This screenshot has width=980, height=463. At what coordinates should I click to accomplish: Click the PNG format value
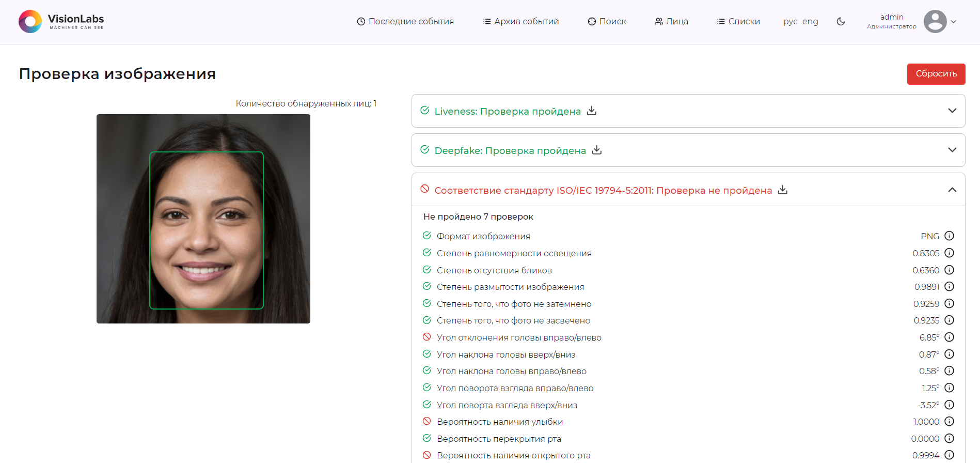coord(930,236)
